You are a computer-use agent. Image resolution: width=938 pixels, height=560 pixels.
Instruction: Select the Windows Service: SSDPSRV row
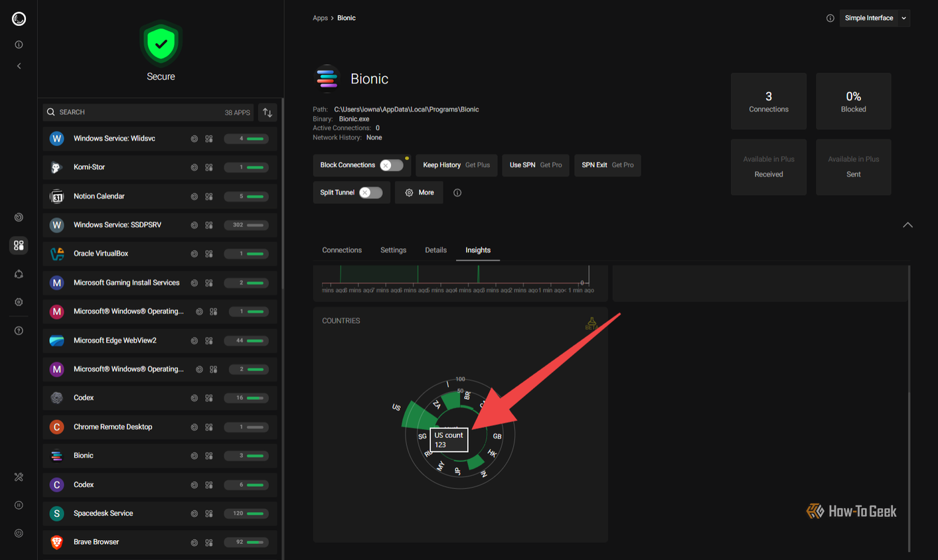[160, 225]
